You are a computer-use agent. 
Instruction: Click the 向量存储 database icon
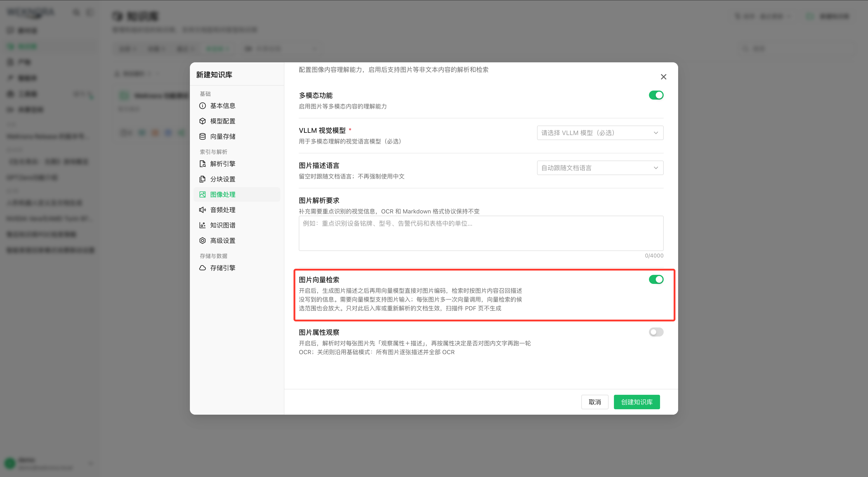203,136
